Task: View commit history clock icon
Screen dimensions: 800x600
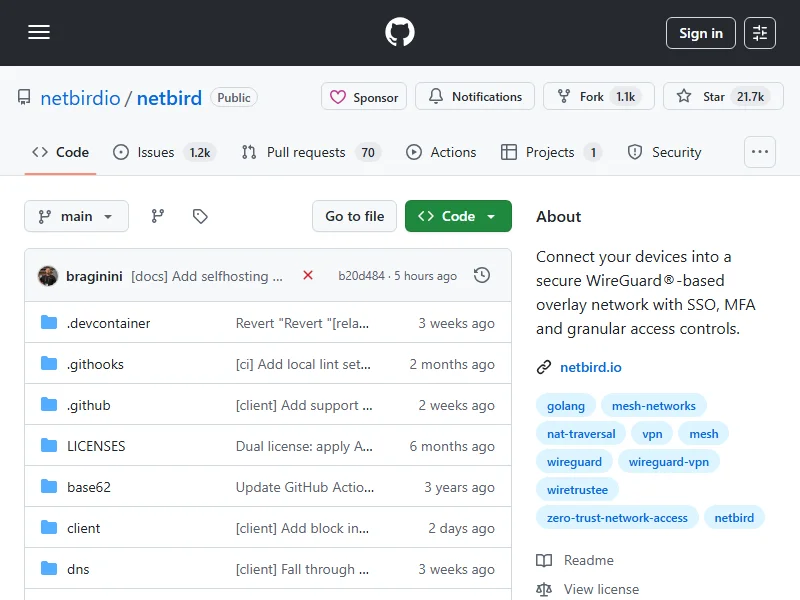Action: click(482, 275)
